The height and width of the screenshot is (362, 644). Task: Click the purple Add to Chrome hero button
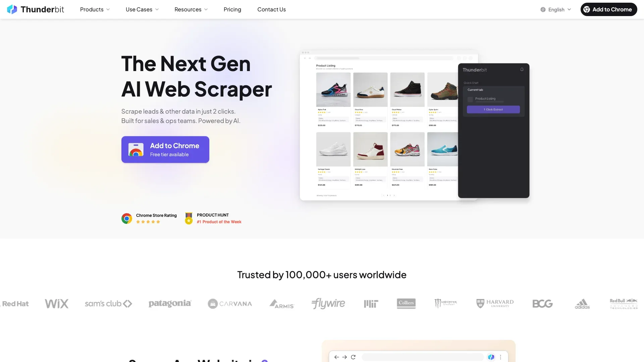click(165, 149)
